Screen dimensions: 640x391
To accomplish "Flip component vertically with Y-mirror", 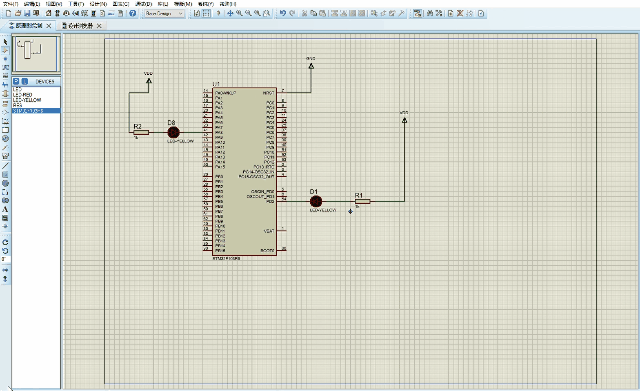I will click(5, 279).
